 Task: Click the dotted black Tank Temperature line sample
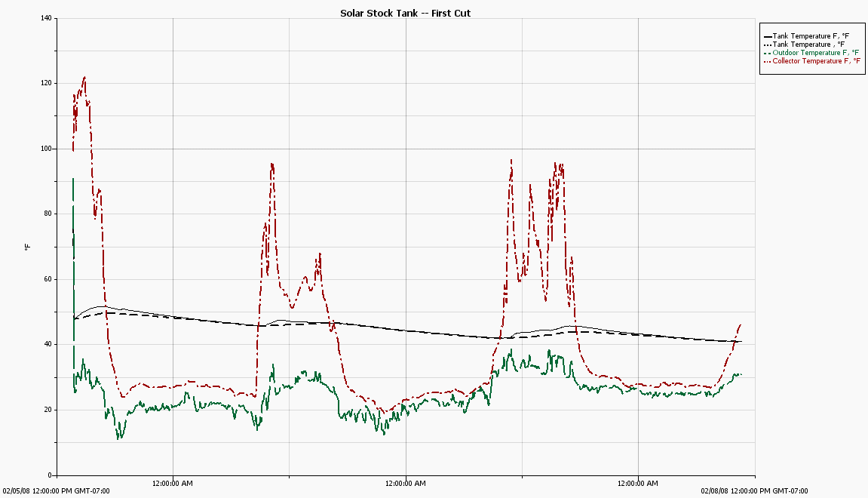click(767, 44)
